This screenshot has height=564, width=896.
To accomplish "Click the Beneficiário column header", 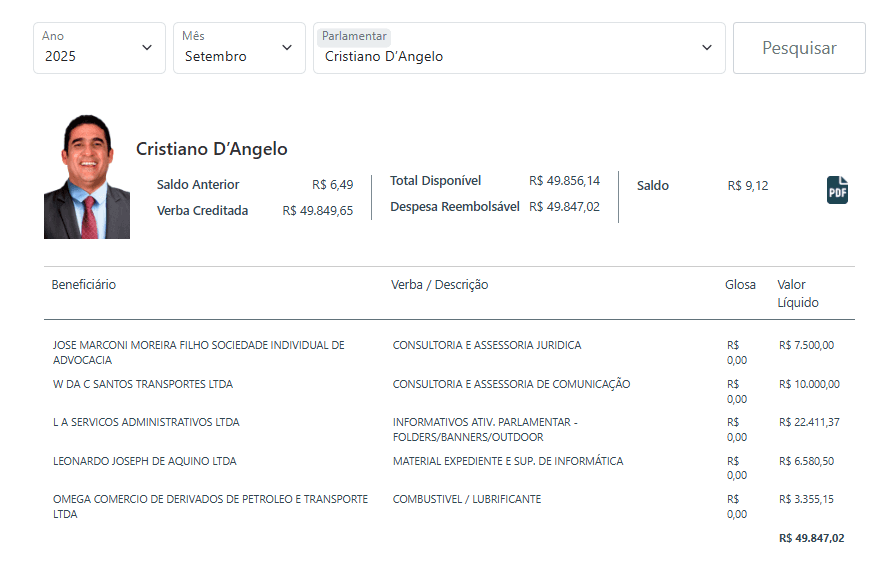I will [84, 285].
